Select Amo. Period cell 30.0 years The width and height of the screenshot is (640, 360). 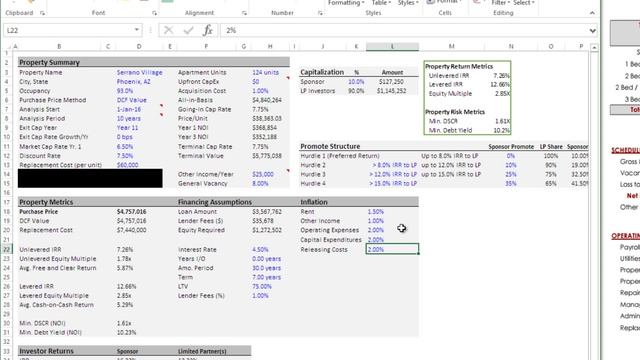(x=267, y=268)
